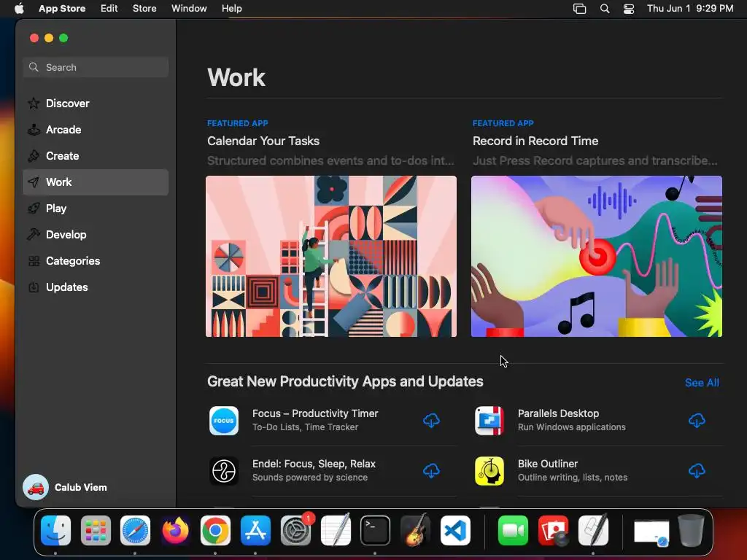Open Discover section in sidebar

coord(96,104)
